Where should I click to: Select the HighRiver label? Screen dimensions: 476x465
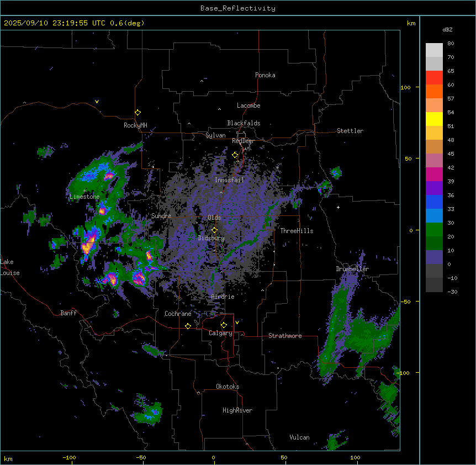point(237,410)
